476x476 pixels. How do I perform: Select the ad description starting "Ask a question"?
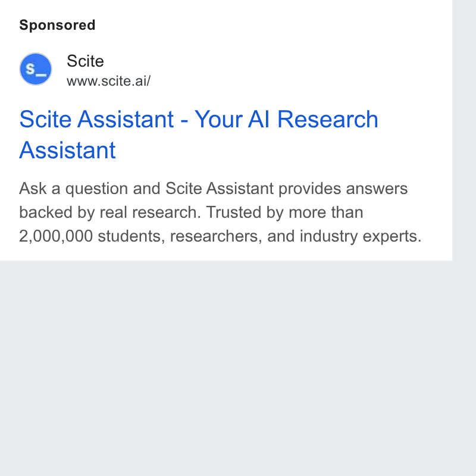tap(220, 212)
